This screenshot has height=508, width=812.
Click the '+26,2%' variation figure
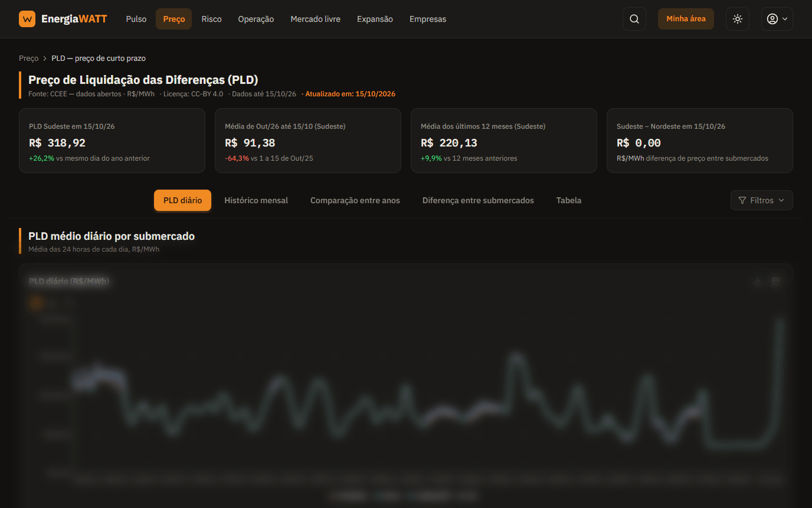41,158
